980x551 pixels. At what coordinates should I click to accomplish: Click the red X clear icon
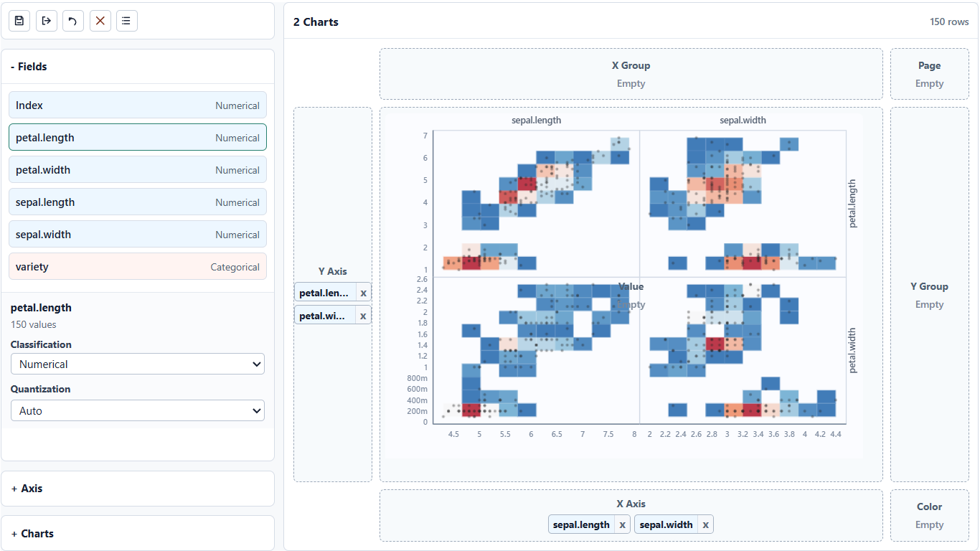(100, 21)
